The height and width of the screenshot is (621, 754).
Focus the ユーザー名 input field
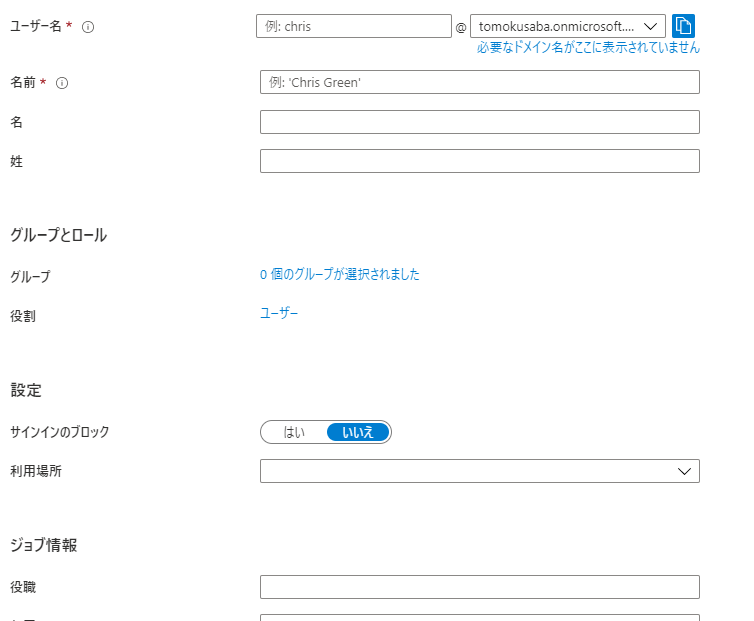pos(354,26)
